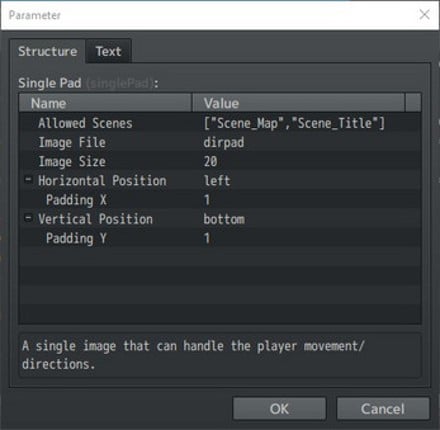Click the bottom value

point(224,219)
